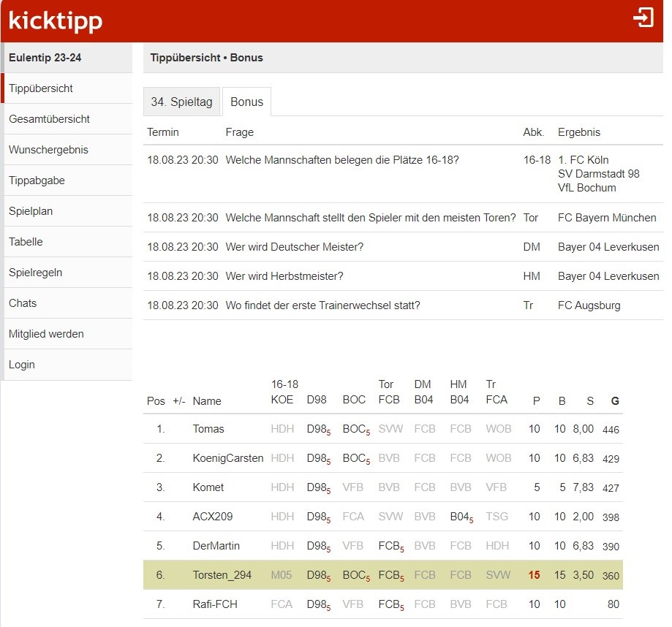Image resolution: width=672 pixels, height=627 pixels.
Task: Click the Tr FCA column header
Action: (497, 392)
